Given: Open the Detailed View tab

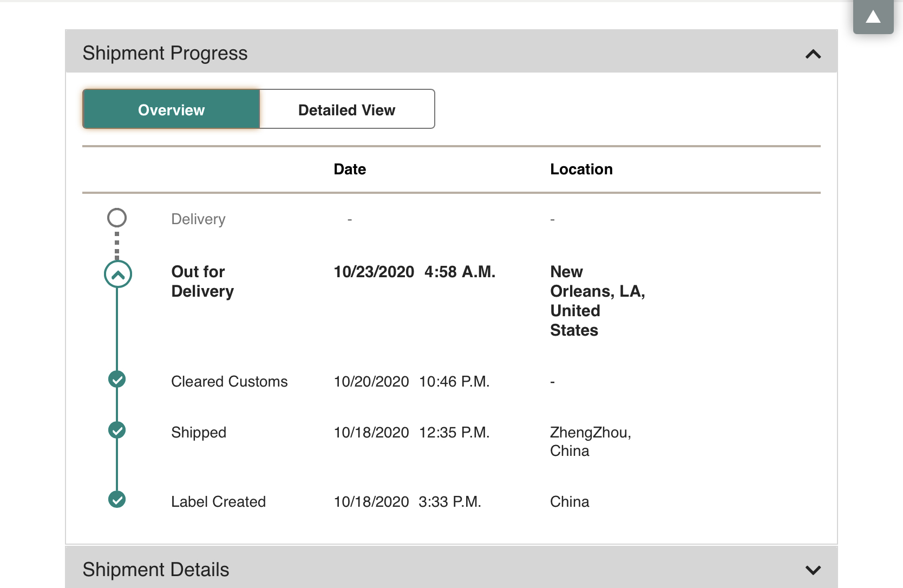Looking at the screenshot, I should pyautogui.click(x=347, y=109).
